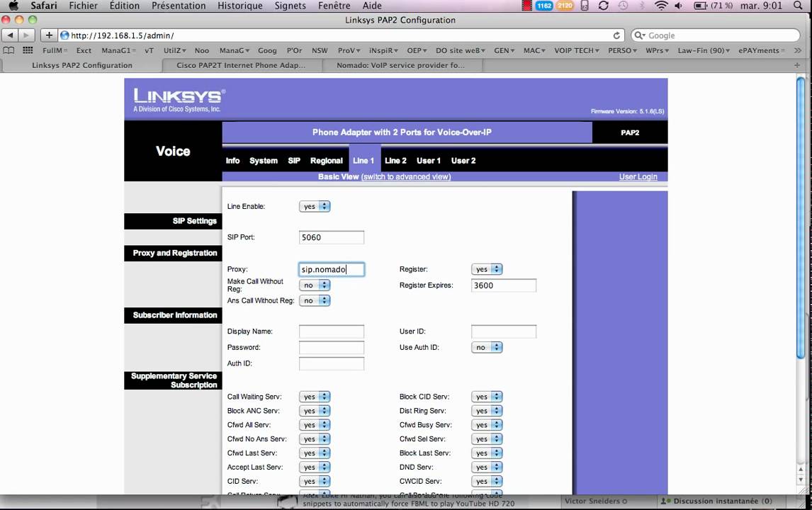Switch to the User 2 tab
812x510 pixels.
[x=463, y=161]
